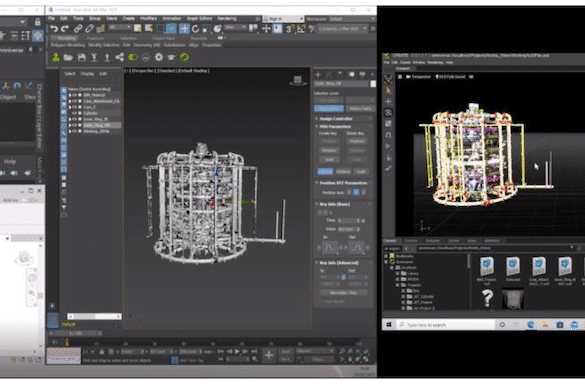Select the Select and Move tool
The image size is (585, 388).
184,29
